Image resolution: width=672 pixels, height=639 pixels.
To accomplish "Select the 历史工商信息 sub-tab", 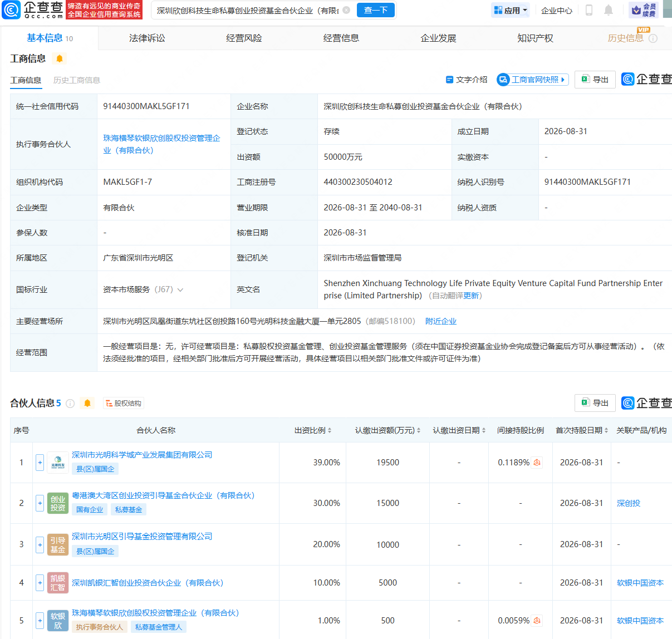I will point(77,80).
